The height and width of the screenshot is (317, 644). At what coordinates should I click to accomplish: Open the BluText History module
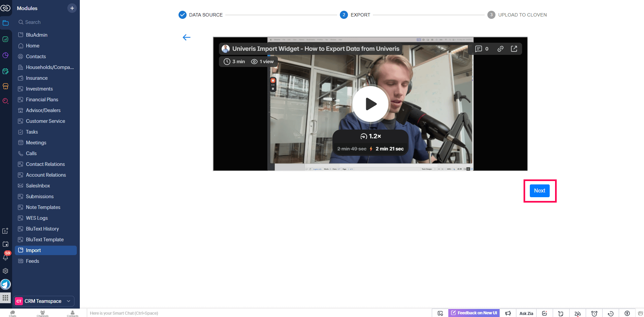46,229
